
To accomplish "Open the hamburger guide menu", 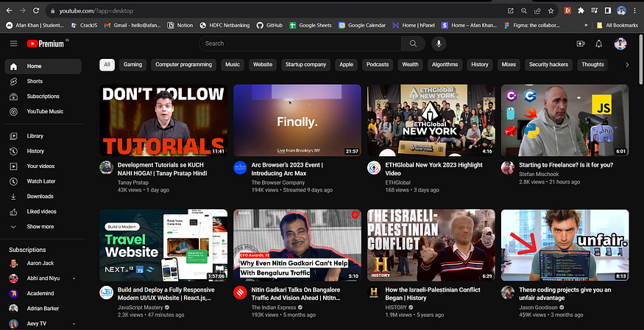I will click(x=13, y=43).
